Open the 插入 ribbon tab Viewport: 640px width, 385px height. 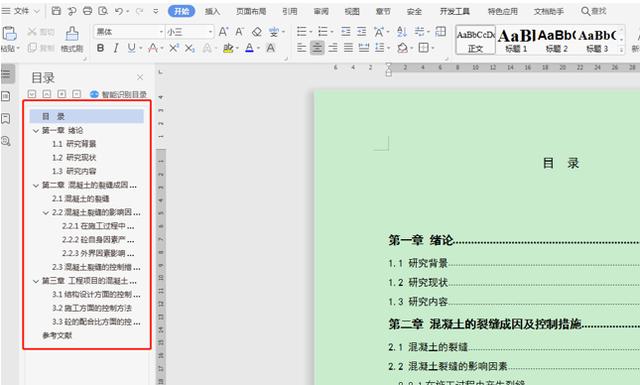tap(212, 11)
